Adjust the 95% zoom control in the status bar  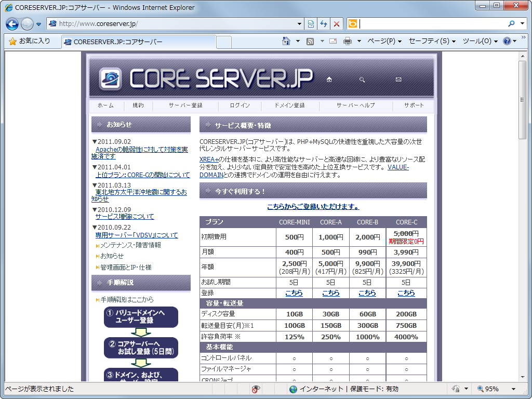[x=493, y=388]
